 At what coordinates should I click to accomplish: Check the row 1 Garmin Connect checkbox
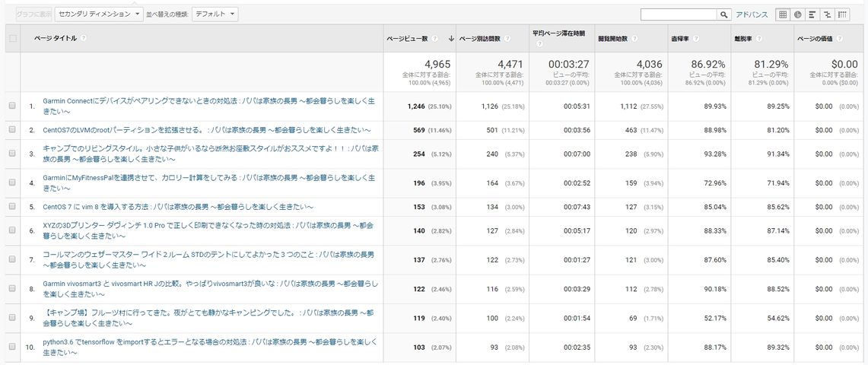(12, 106)
